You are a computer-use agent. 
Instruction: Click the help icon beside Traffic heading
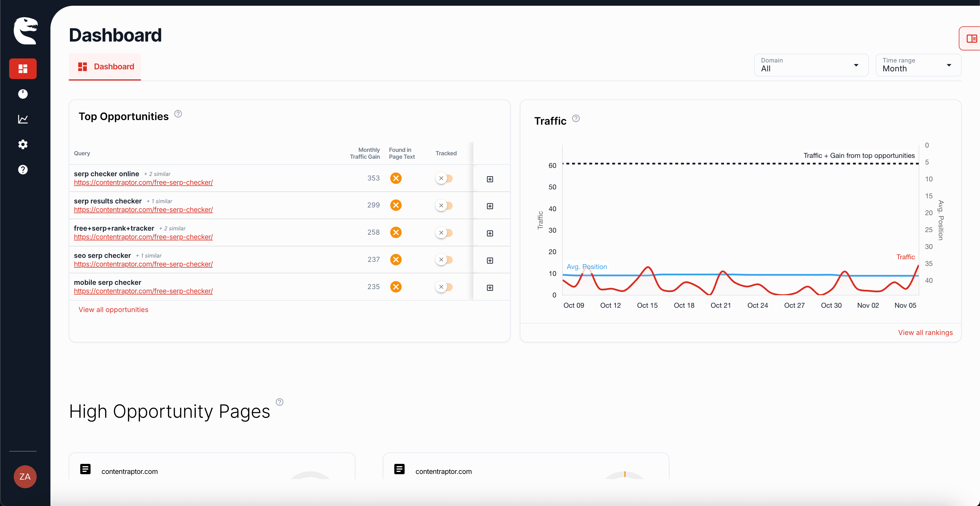click(x=576, y=118)
